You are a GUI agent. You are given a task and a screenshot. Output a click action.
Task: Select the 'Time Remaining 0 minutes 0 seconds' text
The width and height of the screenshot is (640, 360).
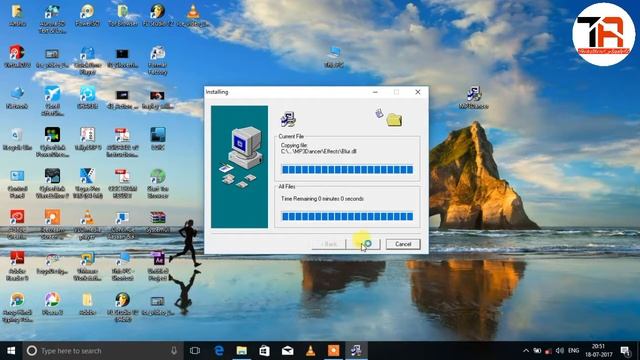322,199
